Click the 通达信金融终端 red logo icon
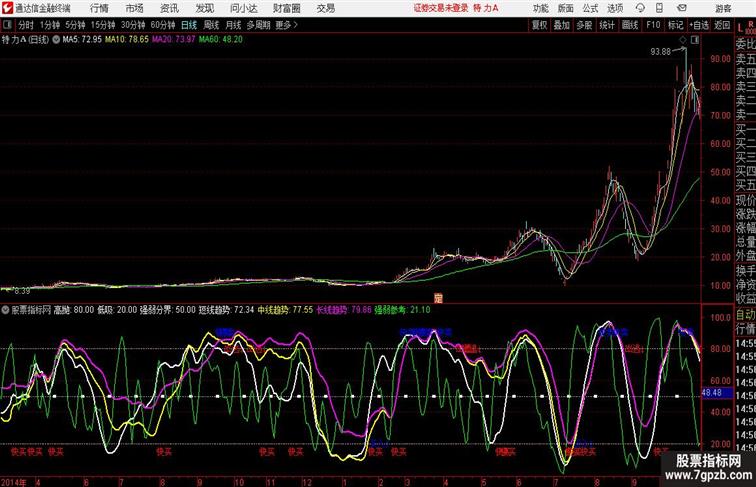756x487 pixels. pyautogui.click(x=7, y=8)
